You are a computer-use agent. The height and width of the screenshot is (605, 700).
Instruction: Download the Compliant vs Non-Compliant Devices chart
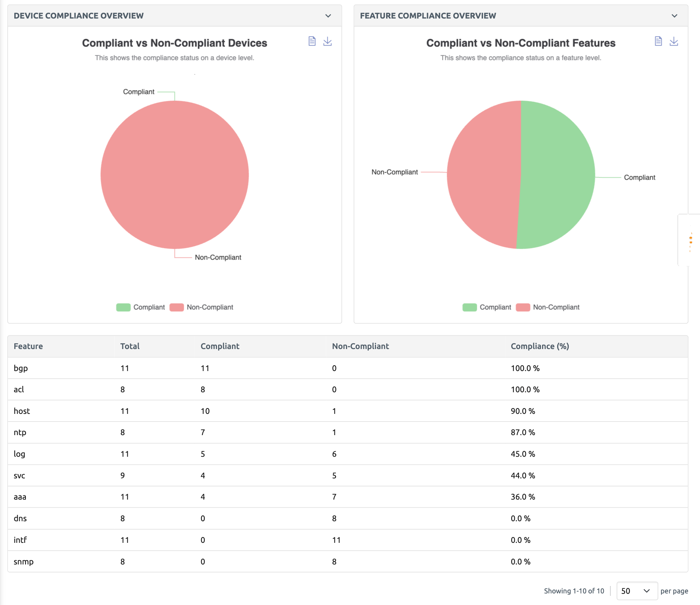coord(327,41)
